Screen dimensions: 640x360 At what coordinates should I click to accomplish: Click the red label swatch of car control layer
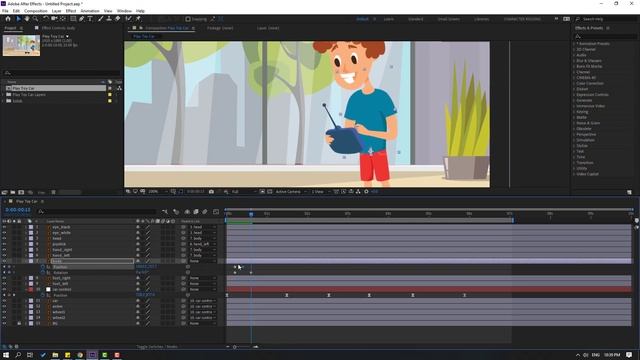(x=31, y=289)
